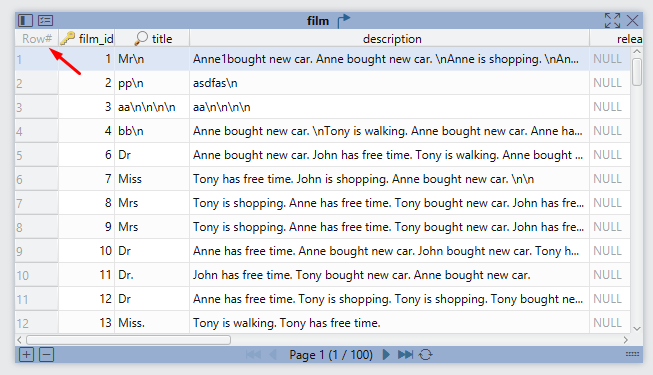Go to the previous page
Viewport: 653px width, 375px height.
[273, 355]
